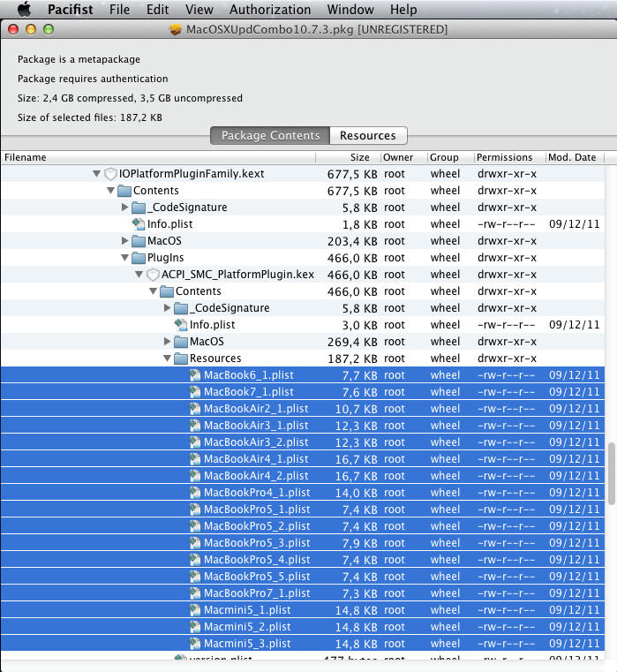Switch to the Resources tab

368,135
